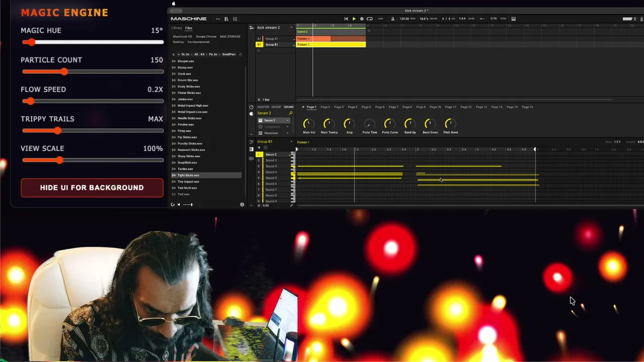Screen dimensions: 644x362
Task: Select Jembe.wav in file list
Action: [206, 99]
